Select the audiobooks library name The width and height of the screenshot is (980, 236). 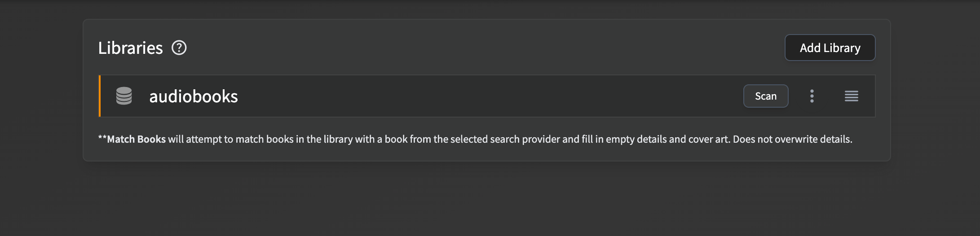[193, 96]
